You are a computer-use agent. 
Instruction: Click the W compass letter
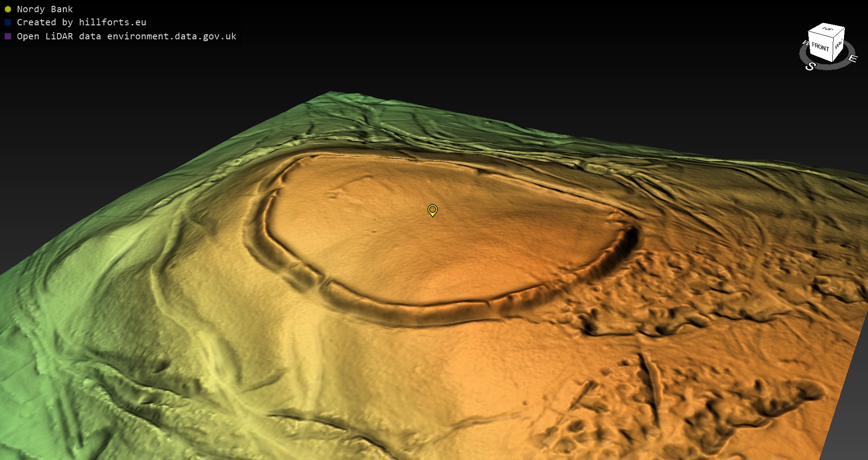click(805, 43)
